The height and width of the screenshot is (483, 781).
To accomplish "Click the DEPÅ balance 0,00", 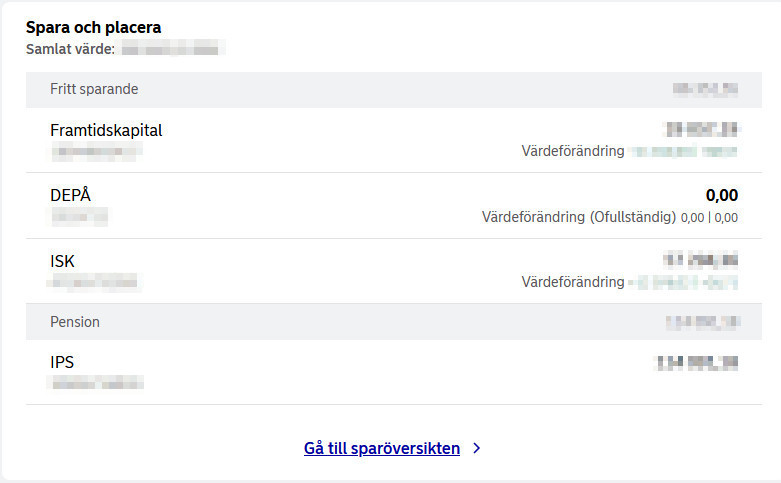I will (x=721, y=195).
